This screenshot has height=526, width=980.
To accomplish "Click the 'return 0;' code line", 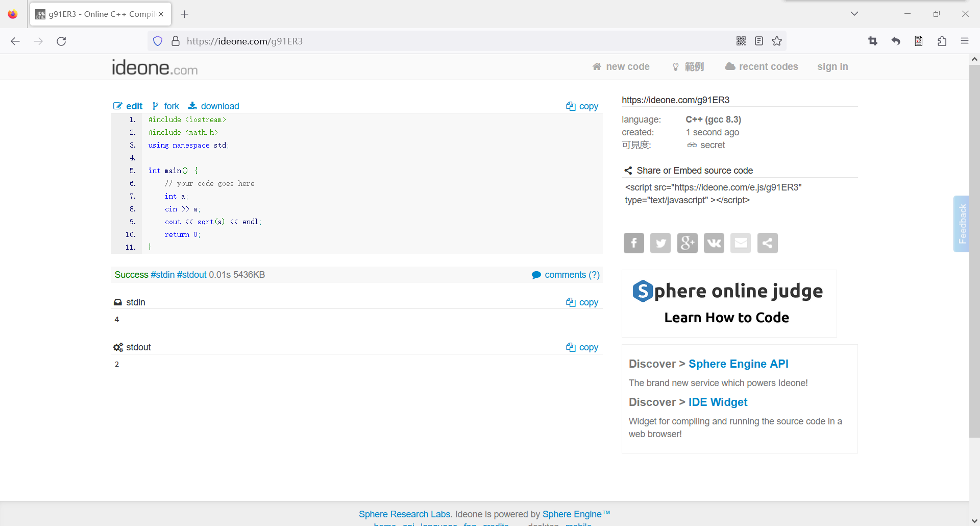I will [182, 234].
